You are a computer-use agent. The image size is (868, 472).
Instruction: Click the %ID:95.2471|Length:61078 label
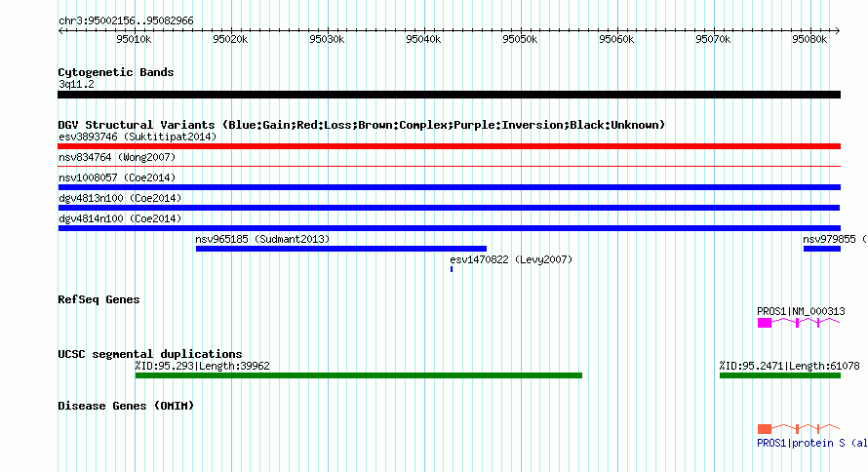click(789, 366)
